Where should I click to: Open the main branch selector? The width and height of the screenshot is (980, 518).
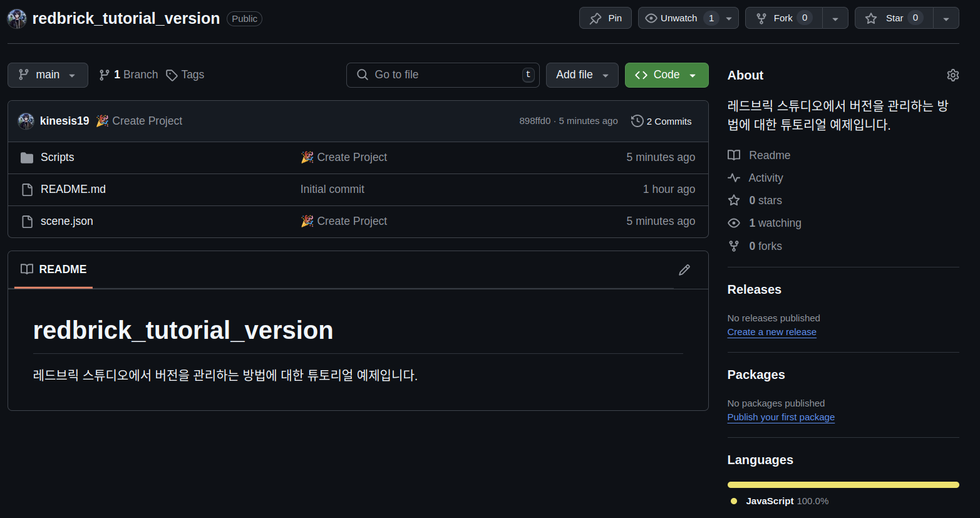48,75
